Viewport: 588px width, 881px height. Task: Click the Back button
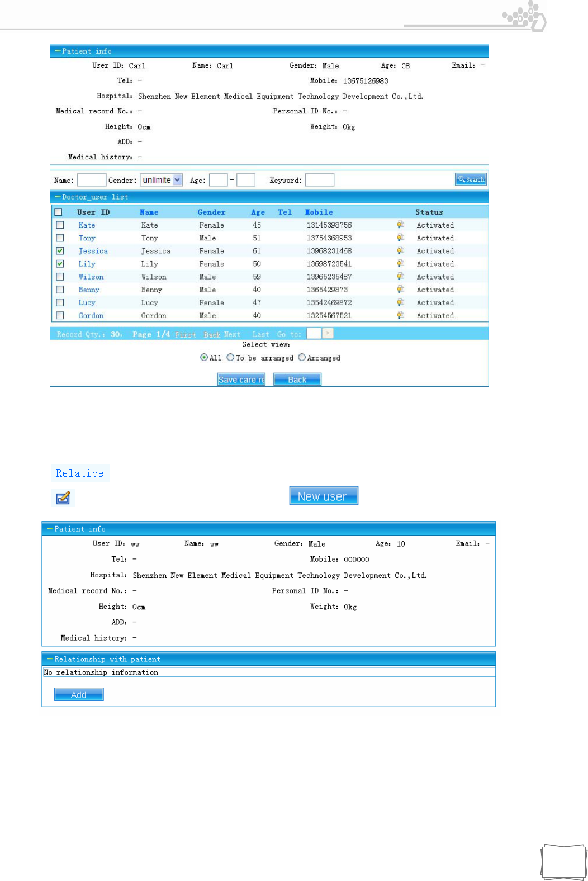pyautogui.click(x=297, y=380)
